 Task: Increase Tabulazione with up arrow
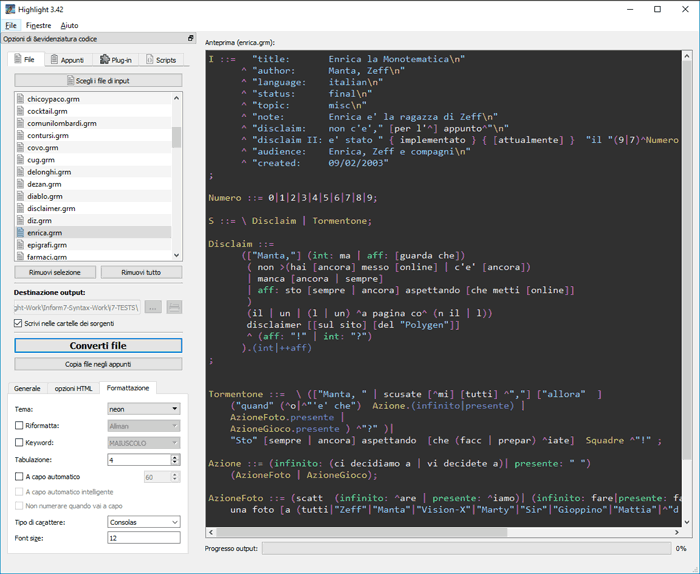tap(175, 457)
